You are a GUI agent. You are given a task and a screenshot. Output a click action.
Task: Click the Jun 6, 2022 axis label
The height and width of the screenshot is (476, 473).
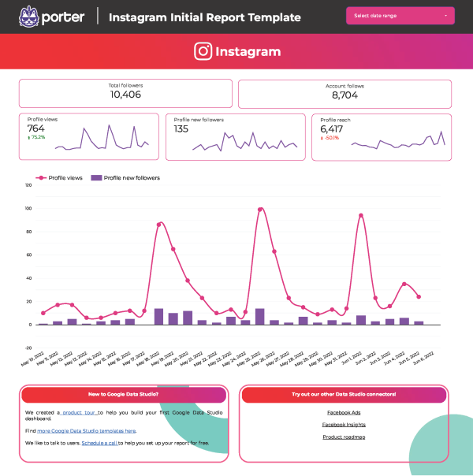click(423, 359)
